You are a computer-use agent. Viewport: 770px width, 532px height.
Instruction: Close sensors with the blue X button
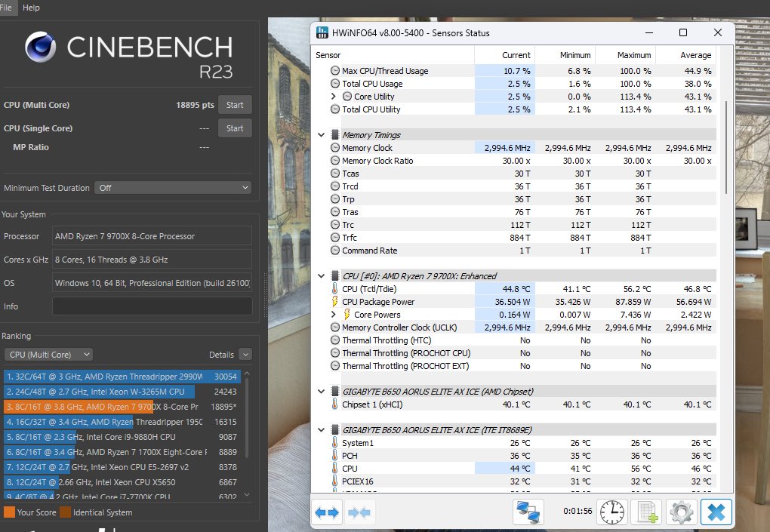716,512
